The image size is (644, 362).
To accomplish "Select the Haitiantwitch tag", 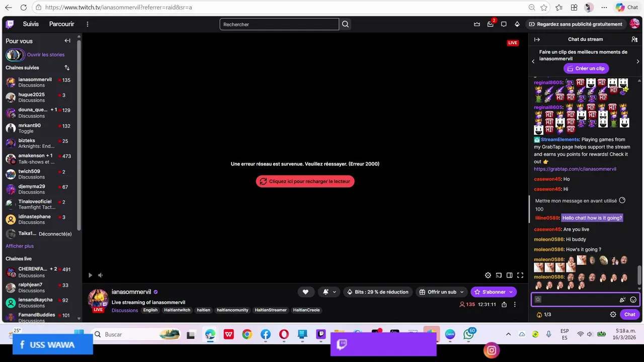I will (x=177, y=310).
